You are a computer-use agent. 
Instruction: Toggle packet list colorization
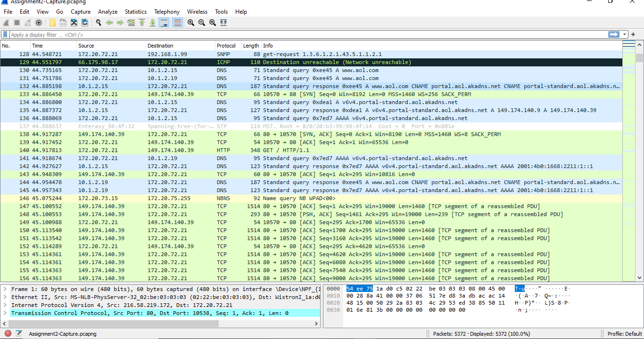coord(177,22)
